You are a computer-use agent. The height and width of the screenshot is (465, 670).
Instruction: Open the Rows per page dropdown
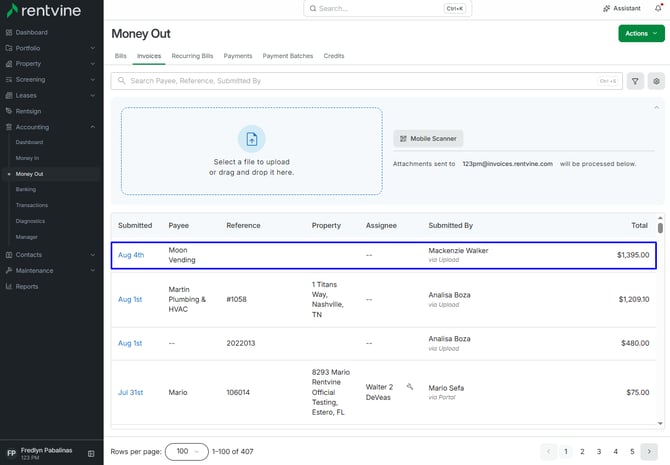pyautogui.click(x=187, y=451)
